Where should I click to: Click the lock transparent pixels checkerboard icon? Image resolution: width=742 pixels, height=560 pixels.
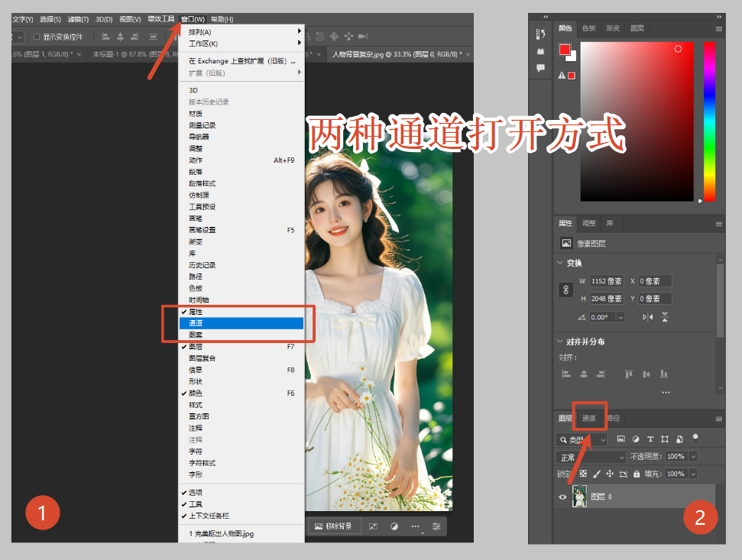pos(584,474)
